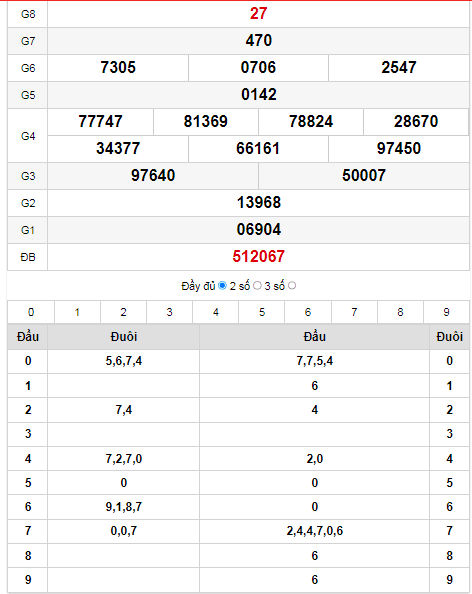Click the G3 result 50007
Viewport: 472px width, 594px height.
point(364,175)
